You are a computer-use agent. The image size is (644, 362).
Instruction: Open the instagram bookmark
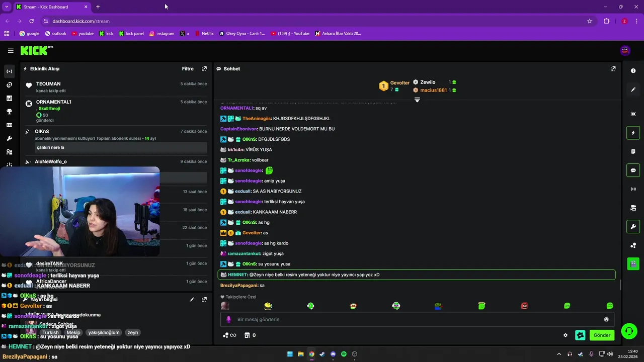point(162,34)
